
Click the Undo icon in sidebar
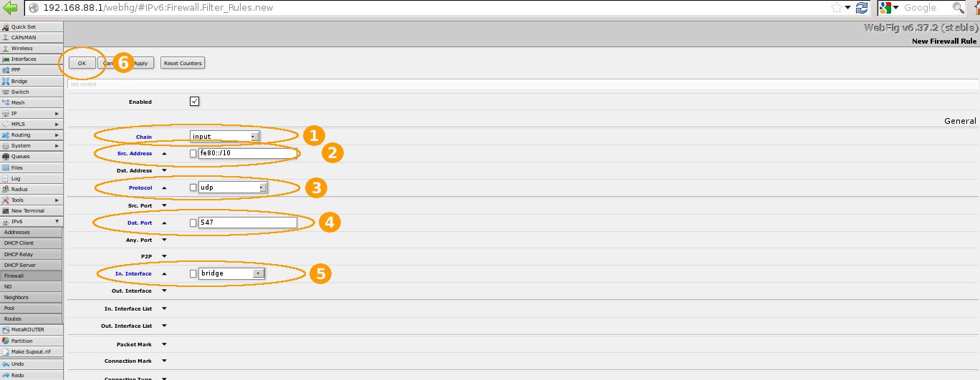6,364
